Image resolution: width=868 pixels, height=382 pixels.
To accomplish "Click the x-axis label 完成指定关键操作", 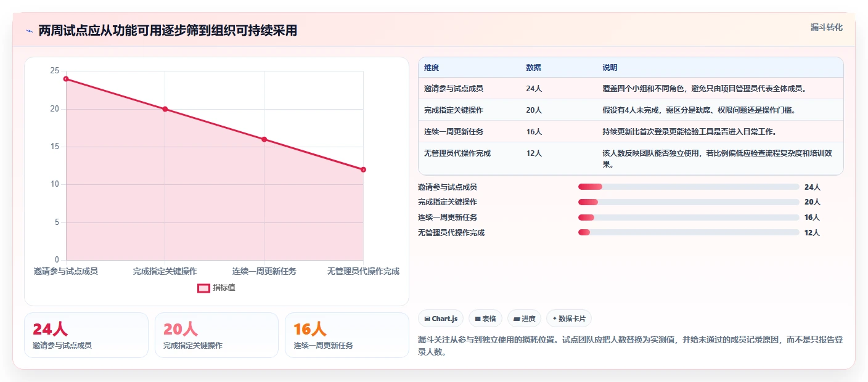I will coord(165,271).
